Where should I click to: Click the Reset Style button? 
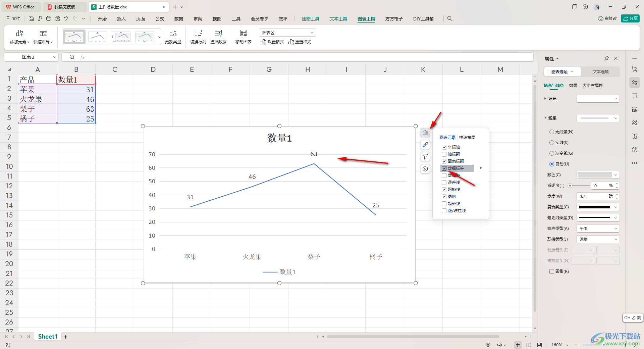(300, 42)
